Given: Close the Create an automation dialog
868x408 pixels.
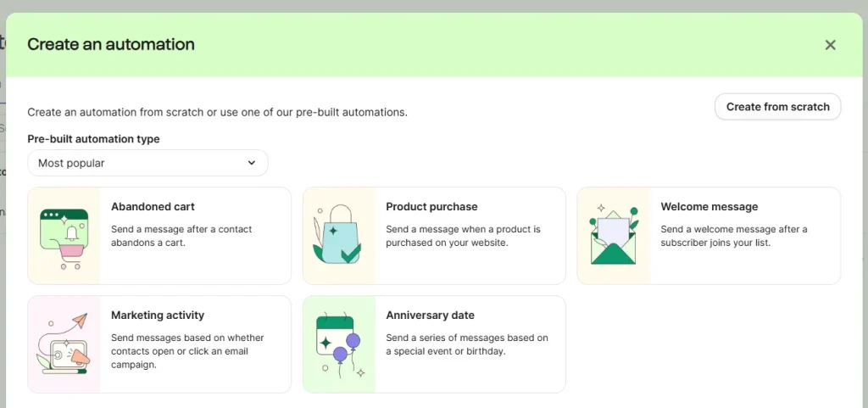Looking at the screenshot, I should tap(830, 45).
